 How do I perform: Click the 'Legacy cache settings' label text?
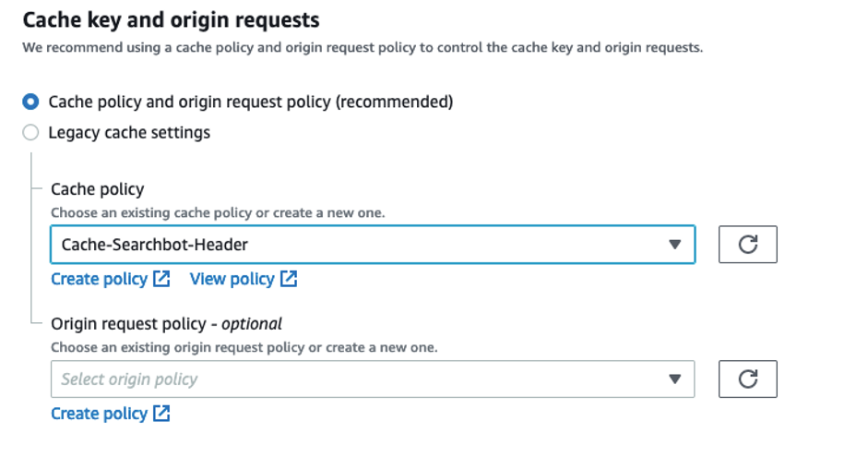[129, 132]
